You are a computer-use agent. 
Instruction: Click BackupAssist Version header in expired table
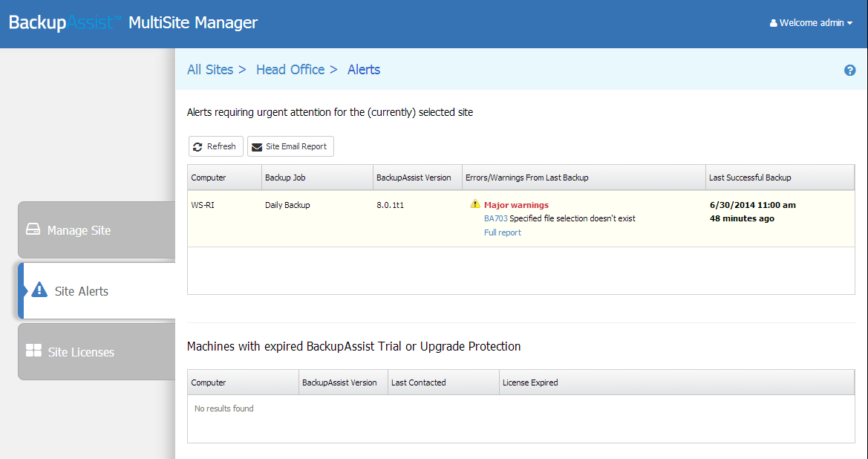pos(343,382)
